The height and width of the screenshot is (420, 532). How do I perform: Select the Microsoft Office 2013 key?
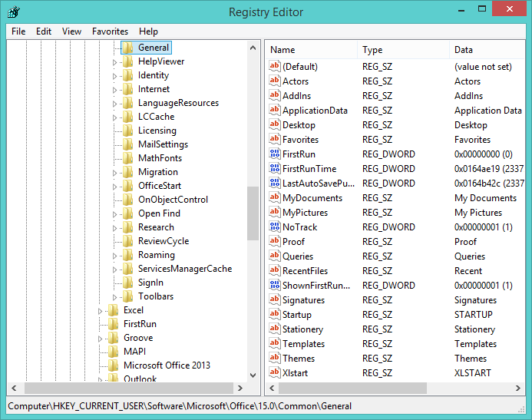coord(167,365)
